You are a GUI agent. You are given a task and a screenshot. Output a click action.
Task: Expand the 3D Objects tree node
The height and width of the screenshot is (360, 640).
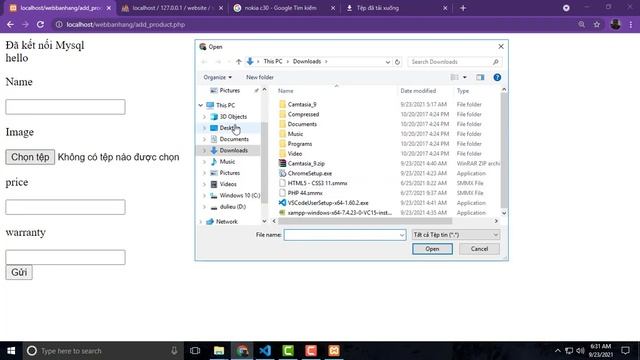tap(204, 117)
